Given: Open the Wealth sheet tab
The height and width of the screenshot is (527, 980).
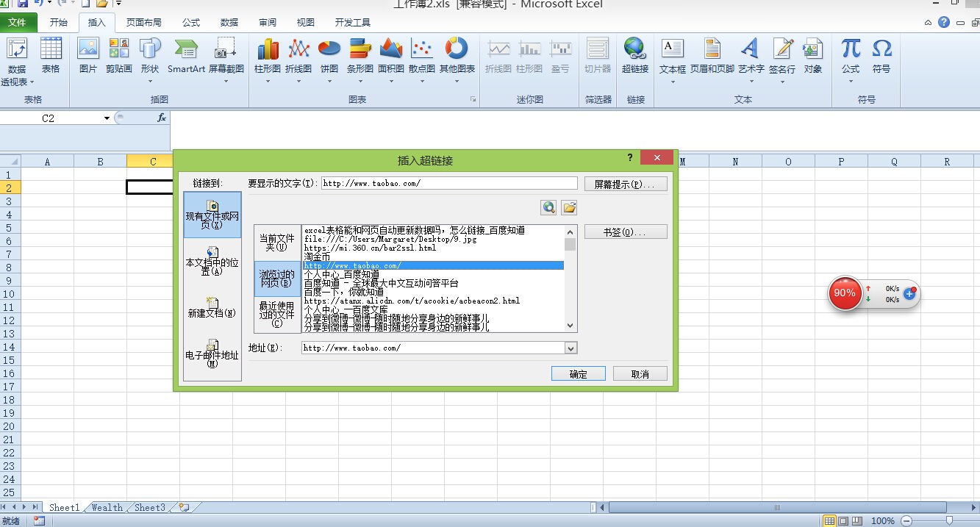Looking at the screenshot, I should [107, 508].
